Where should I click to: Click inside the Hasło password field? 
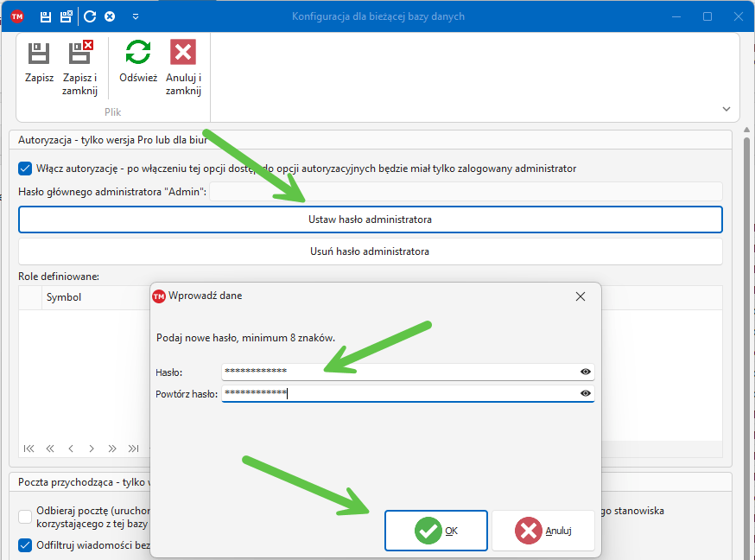(x=397, y=372)
